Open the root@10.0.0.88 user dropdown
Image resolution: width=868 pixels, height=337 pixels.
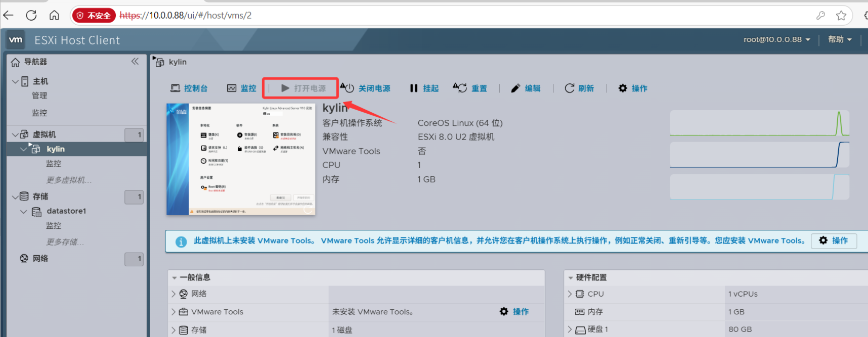click(x=776, y=39)
